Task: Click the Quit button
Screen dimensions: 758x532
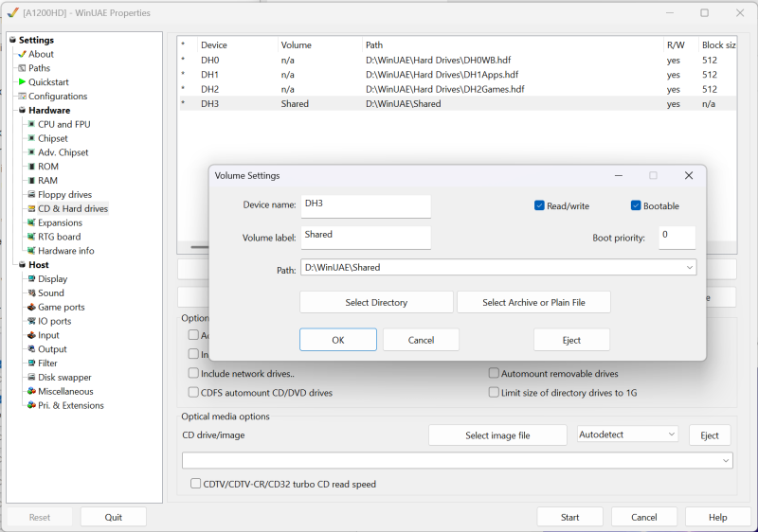Action: (113, 517)
